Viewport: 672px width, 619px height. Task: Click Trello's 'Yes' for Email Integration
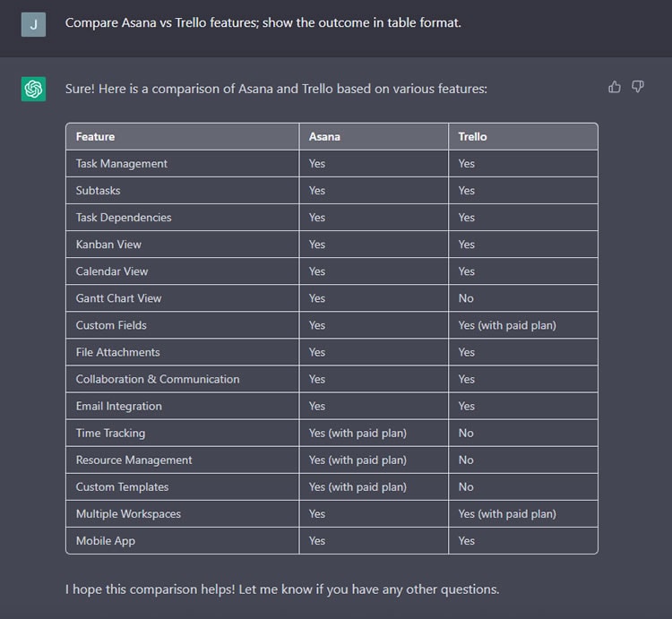[x=466, y=407]
